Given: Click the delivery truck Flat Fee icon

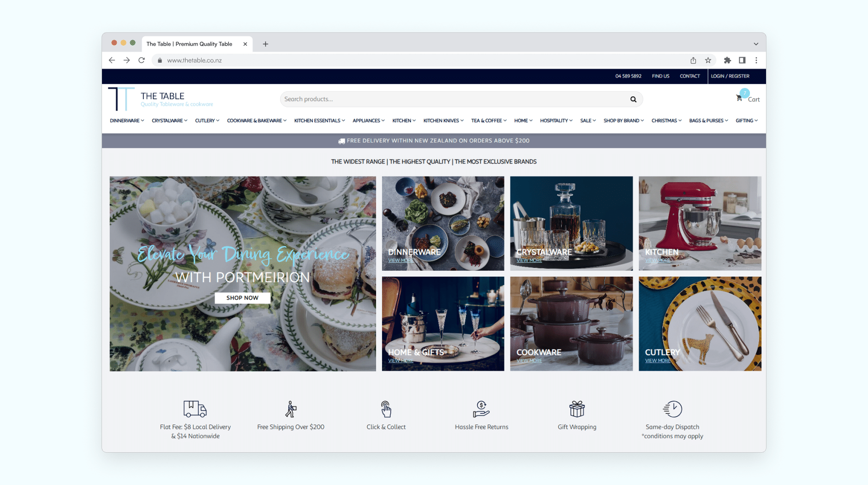Looking at the screenshot, I should tap(195, 409).
